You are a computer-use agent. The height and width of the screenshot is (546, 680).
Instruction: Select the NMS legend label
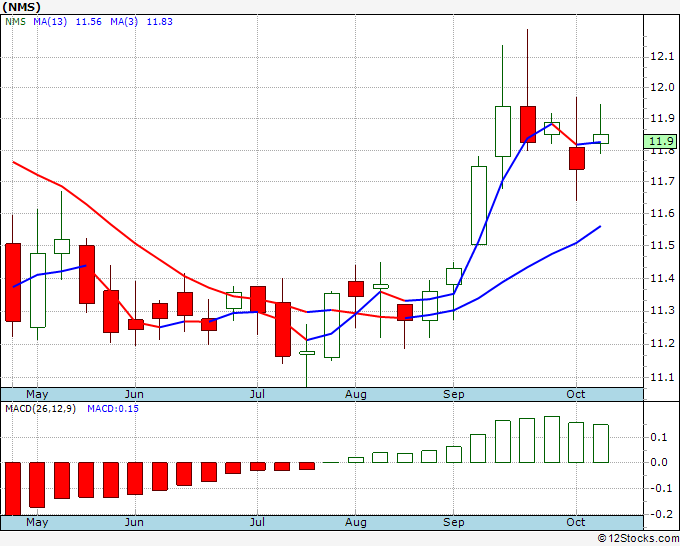coord(15,22)
